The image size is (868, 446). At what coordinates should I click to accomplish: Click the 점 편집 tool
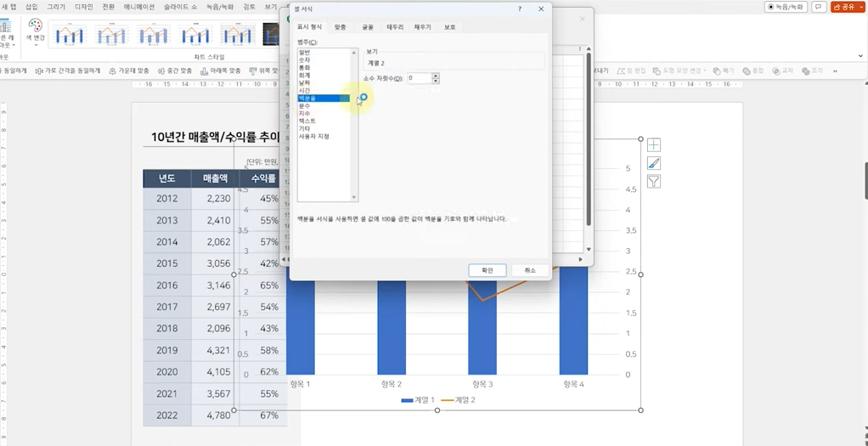(x=631, y=71)
